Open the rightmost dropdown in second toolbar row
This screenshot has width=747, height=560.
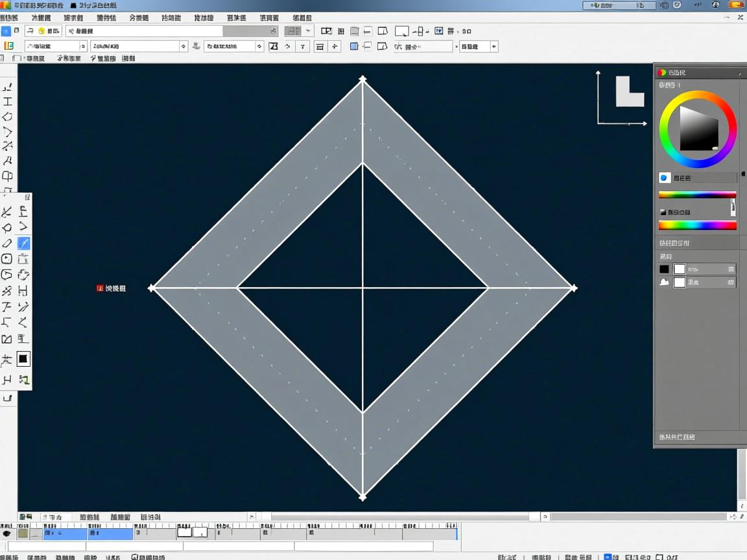coord(479,47)
